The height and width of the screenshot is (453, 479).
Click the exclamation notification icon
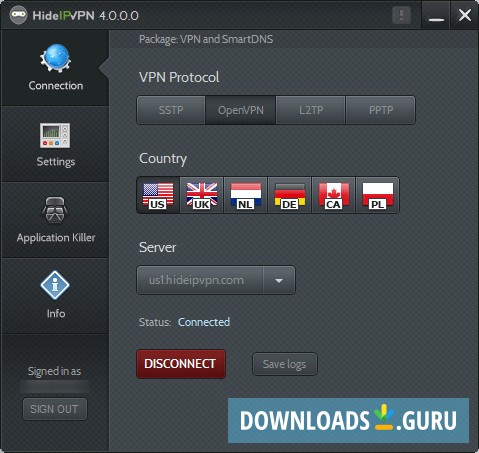(x=401, y=15)
